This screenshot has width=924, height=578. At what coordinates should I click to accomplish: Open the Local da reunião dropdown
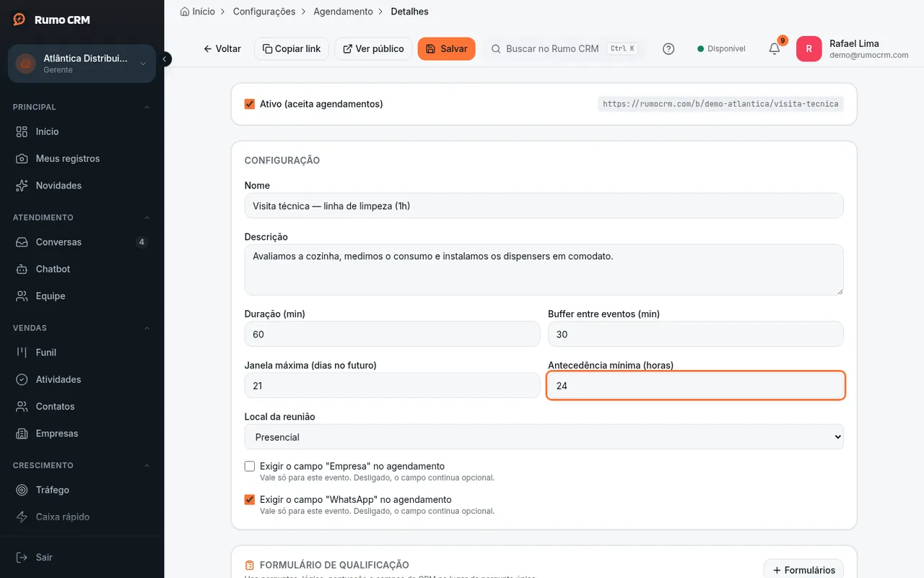point(544,437)
